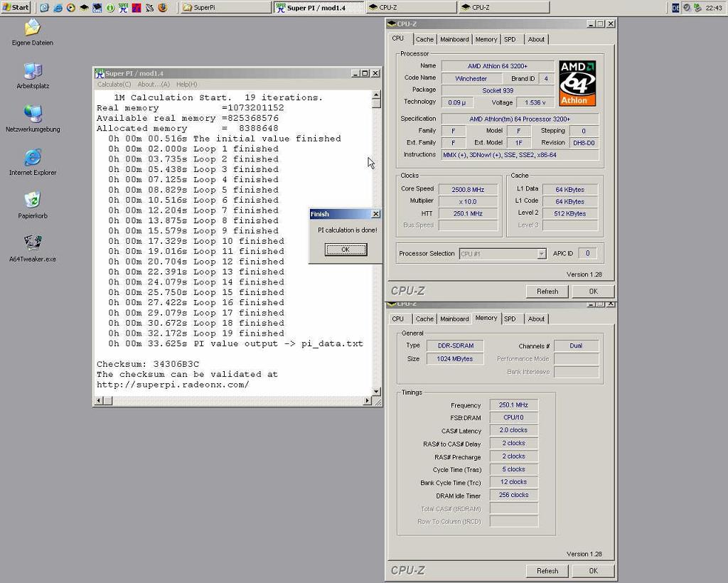Switch to Mainboard tab in upper CPU-Z

coord(454,39)
